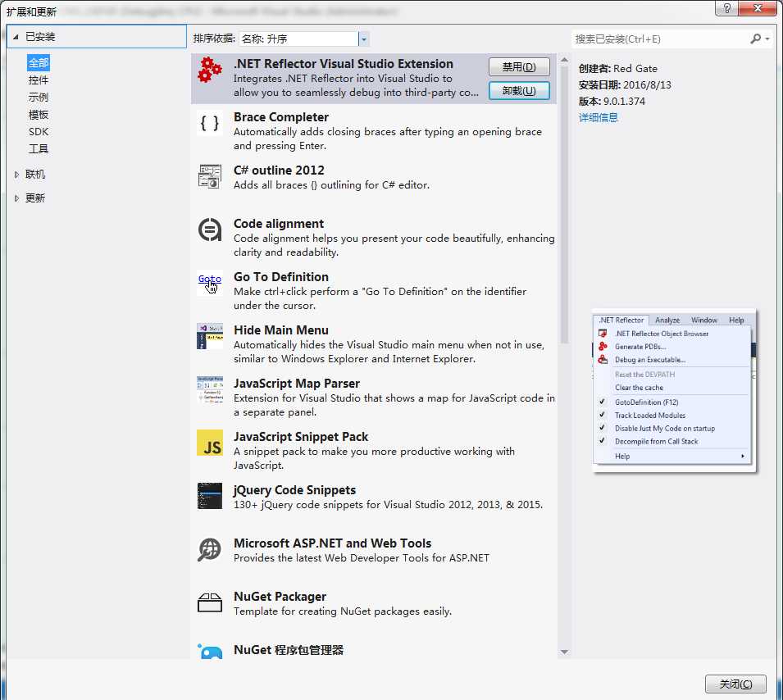
Task: Click the list scroll down arrow
Action: (564, 652)
